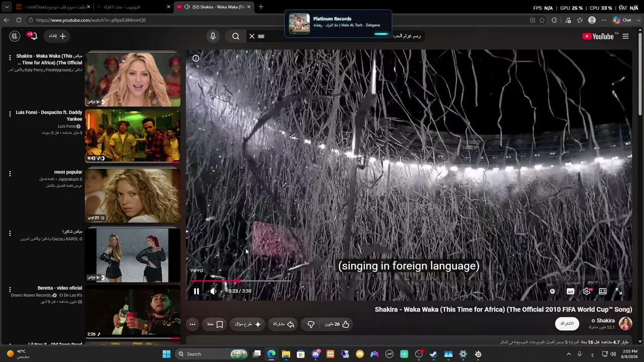Viewport: 644px width, 362px height.
Task: Open Beretta - video oficial title
Action: coord(60,288)
